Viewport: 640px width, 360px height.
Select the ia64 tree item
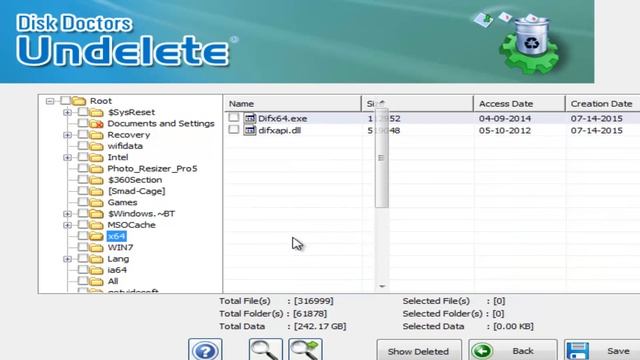117,270
